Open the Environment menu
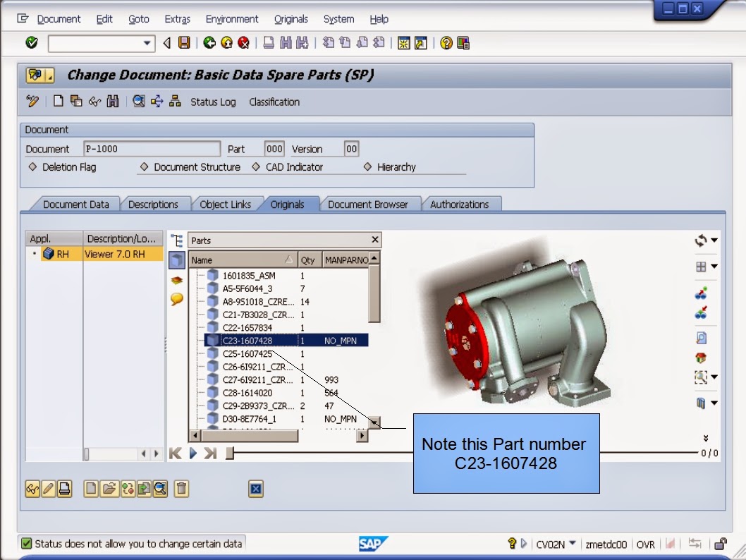746x560 pixels. [232, 19]
